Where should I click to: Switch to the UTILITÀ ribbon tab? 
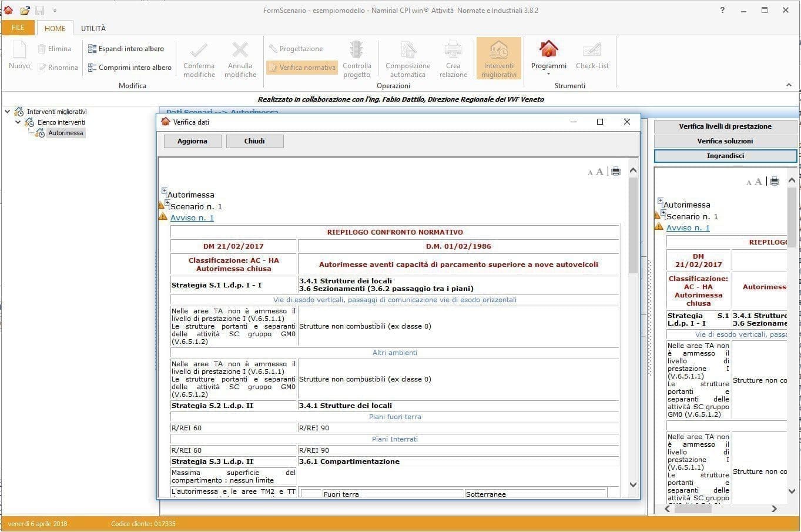[x=93, y=28]
